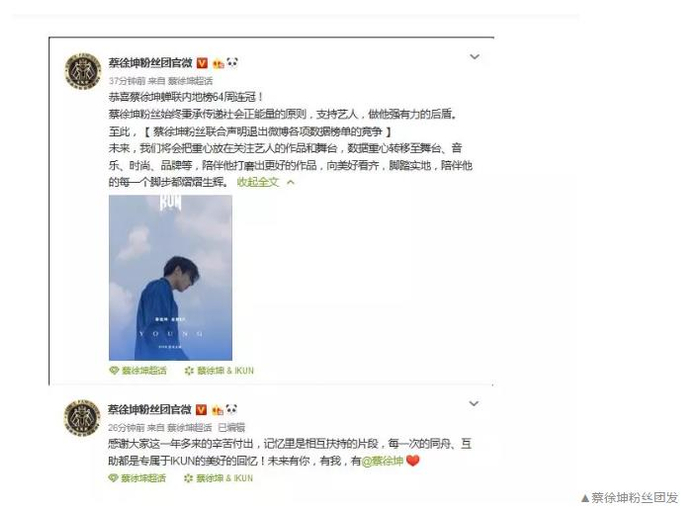Viewport: 700px width, 510px height.
Task: Click the panda emoji icon in first post header
Action: click(x=232, y=63)
